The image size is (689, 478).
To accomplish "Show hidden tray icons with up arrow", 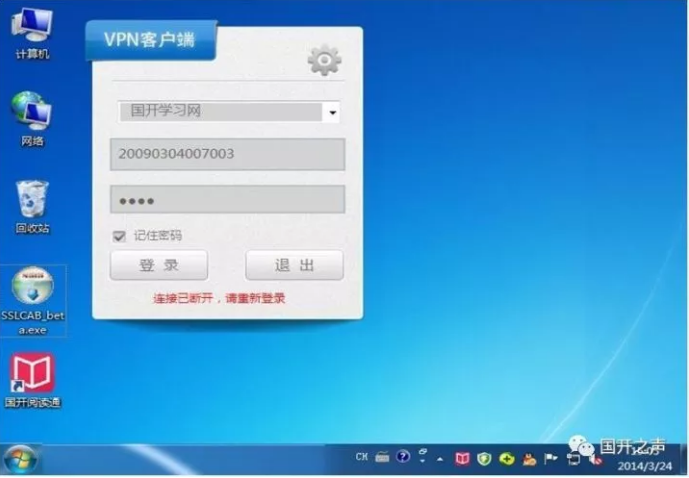I will point(440,458).
